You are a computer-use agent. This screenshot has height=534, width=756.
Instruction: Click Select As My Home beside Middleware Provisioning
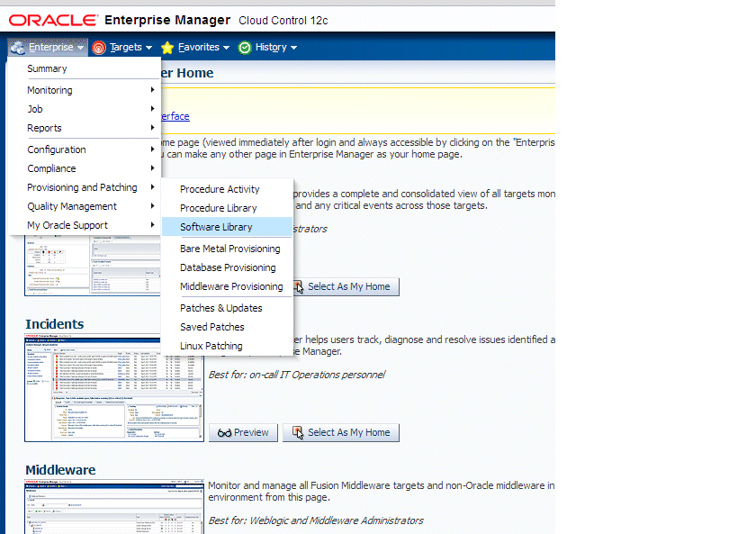pos(346,286)
